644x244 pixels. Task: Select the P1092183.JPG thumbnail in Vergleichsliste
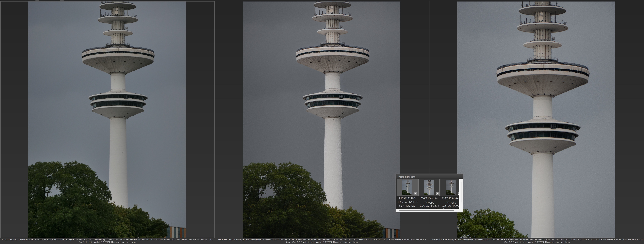(407, 187)
